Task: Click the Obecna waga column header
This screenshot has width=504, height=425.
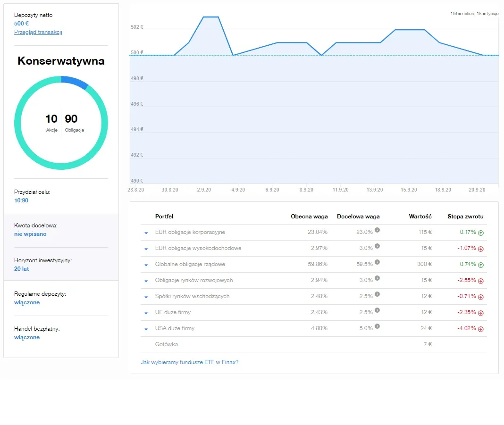Action: coord(309,217)
